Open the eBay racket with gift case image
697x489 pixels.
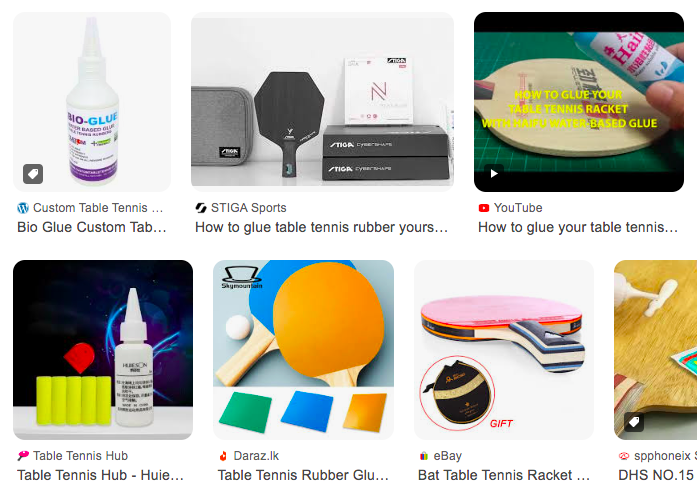pyautogui.click(x=504, y=350)
